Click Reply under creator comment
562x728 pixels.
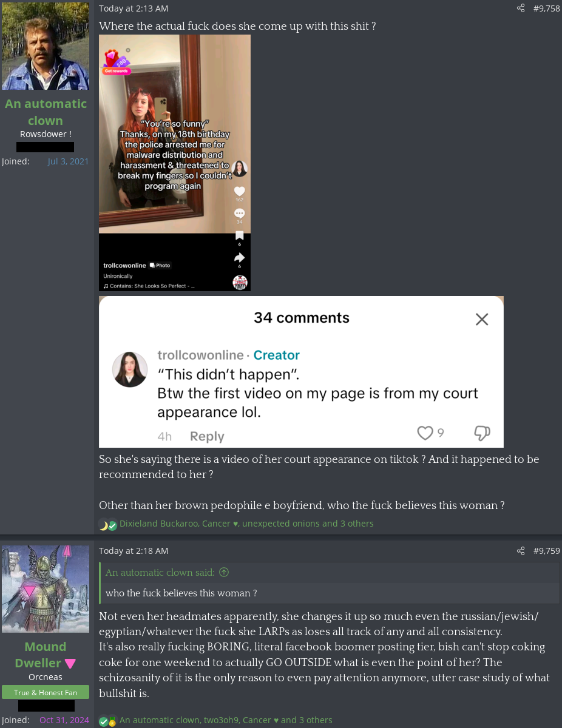[207, 436]
